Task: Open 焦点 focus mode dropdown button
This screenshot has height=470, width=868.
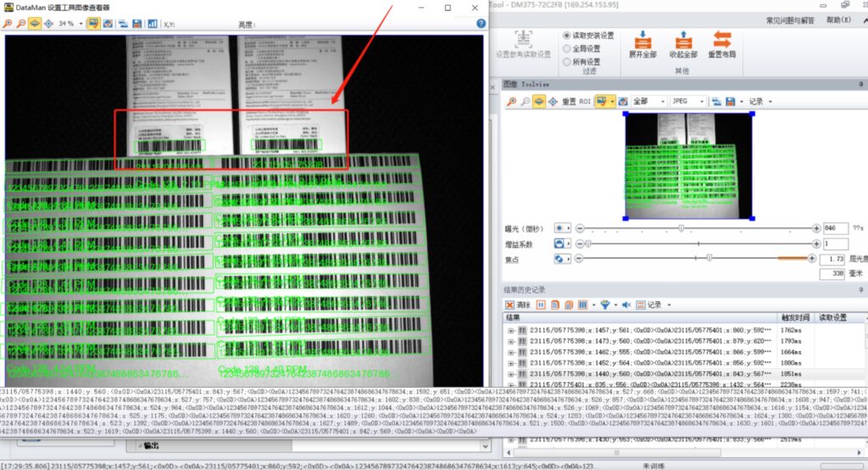Action: tap(563, 259)
